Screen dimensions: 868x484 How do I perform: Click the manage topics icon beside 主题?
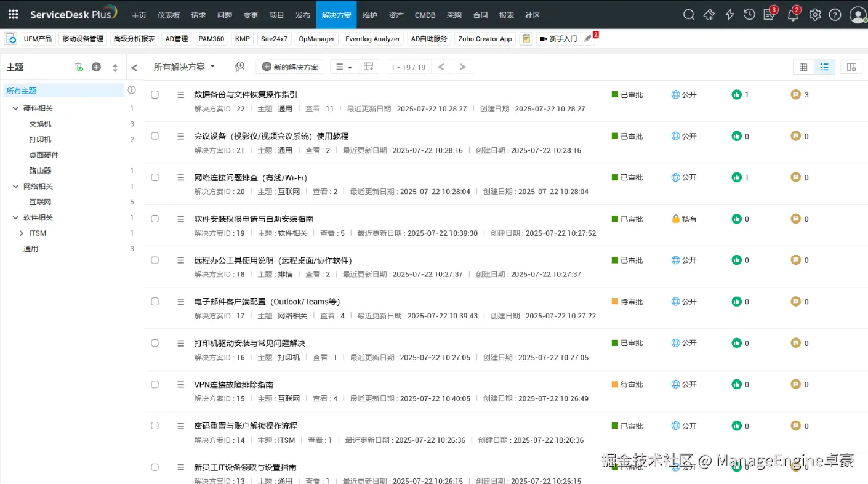coord(79,67)
